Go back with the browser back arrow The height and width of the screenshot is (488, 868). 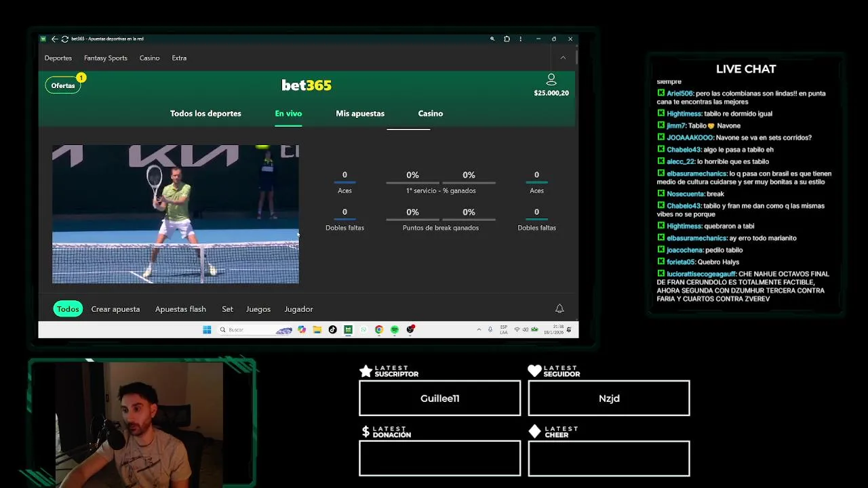coord(54,39)
